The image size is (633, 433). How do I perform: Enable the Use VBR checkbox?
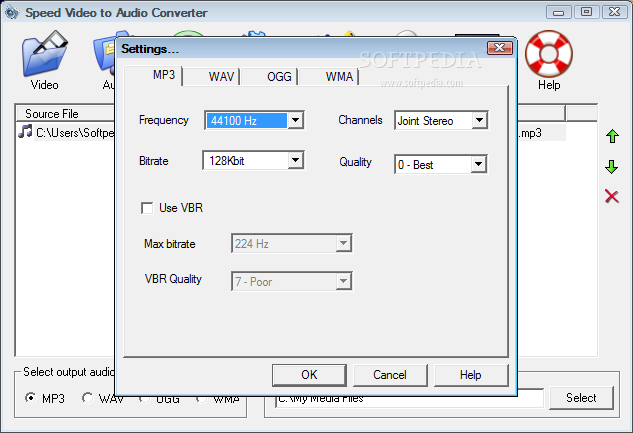tap(147, 208)
